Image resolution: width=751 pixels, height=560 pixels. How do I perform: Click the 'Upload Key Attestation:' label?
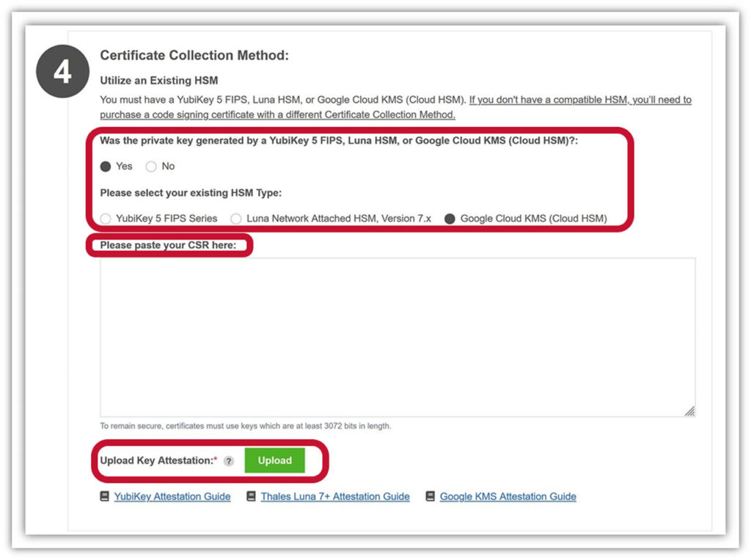pos(158,460)
